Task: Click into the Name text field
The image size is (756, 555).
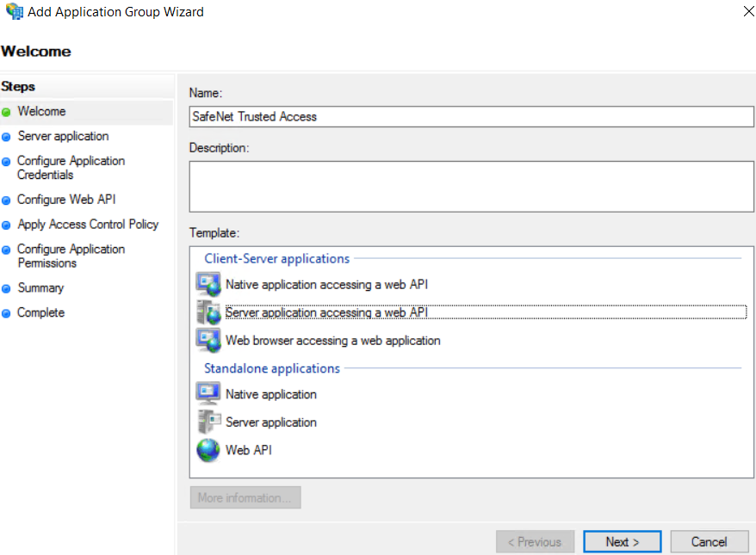Action: pyautogui.click(x=472, y=116)
